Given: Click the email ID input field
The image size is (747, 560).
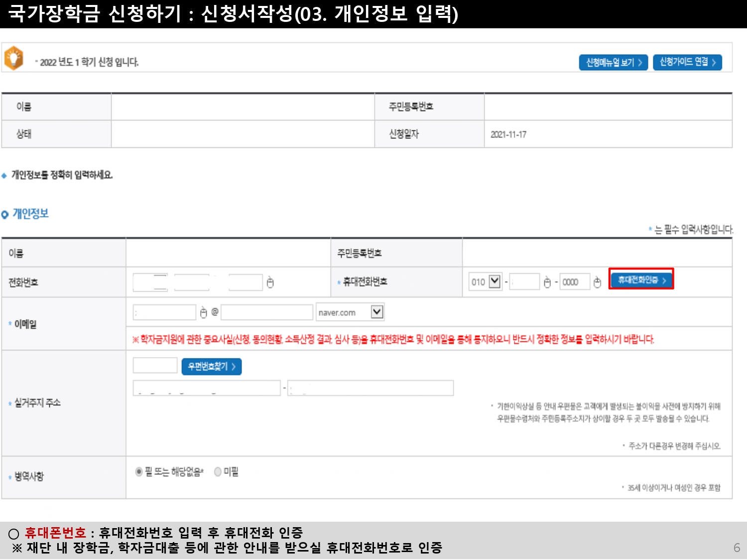Looking at the screenshot, I should 164,313.
